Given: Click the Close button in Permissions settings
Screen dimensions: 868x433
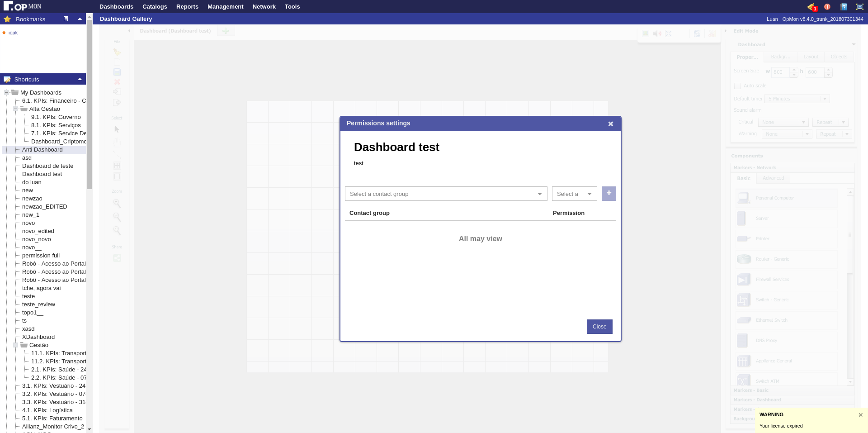Looking at the screenshot, I should (x=599, y=327).
